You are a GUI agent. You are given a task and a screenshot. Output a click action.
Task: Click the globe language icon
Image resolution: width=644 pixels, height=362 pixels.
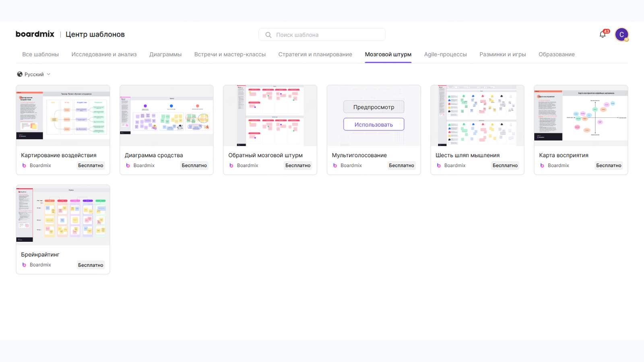coord(20,74)
